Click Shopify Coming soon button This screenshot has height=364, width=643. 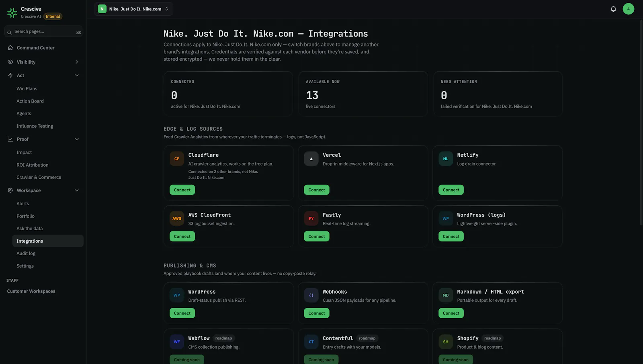pos(456,360)
